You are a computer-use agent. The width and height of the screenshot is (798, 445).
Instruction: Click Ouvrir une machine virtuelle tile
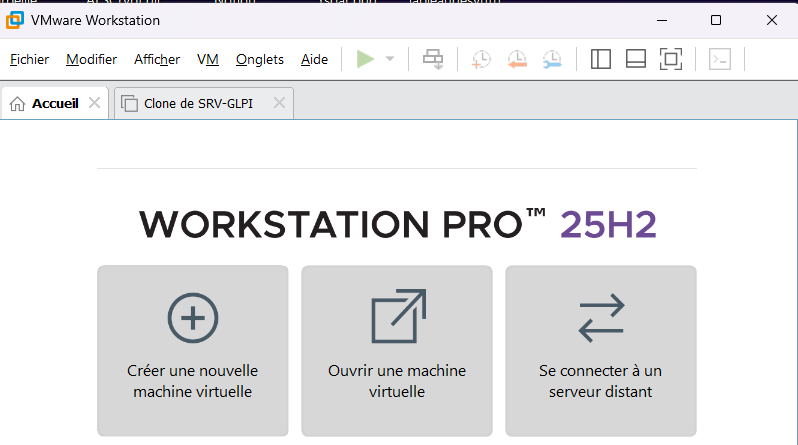[x=397, y=350]
